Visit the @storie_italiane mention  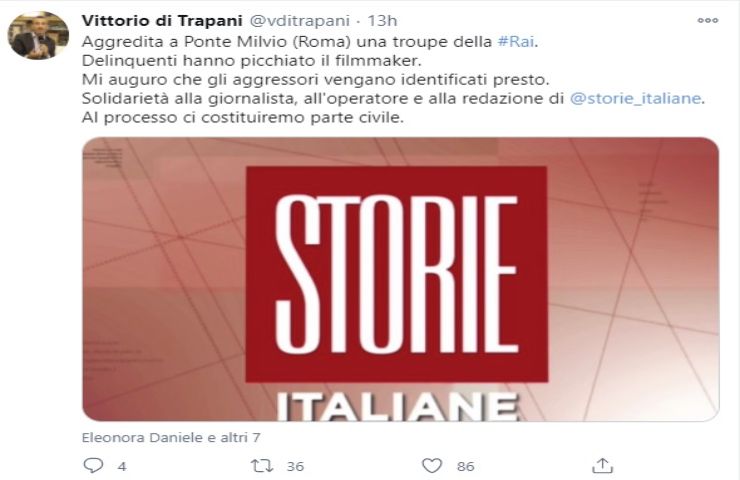(635, 98)
